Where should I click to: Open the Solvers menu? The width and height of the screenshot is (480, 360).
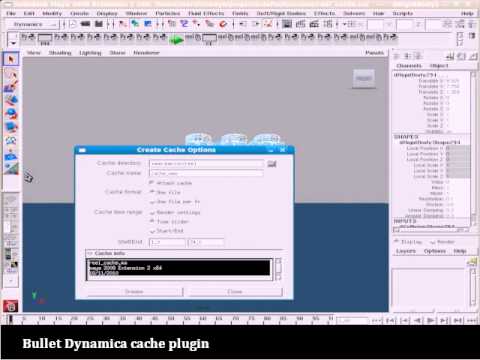[354, 13]
